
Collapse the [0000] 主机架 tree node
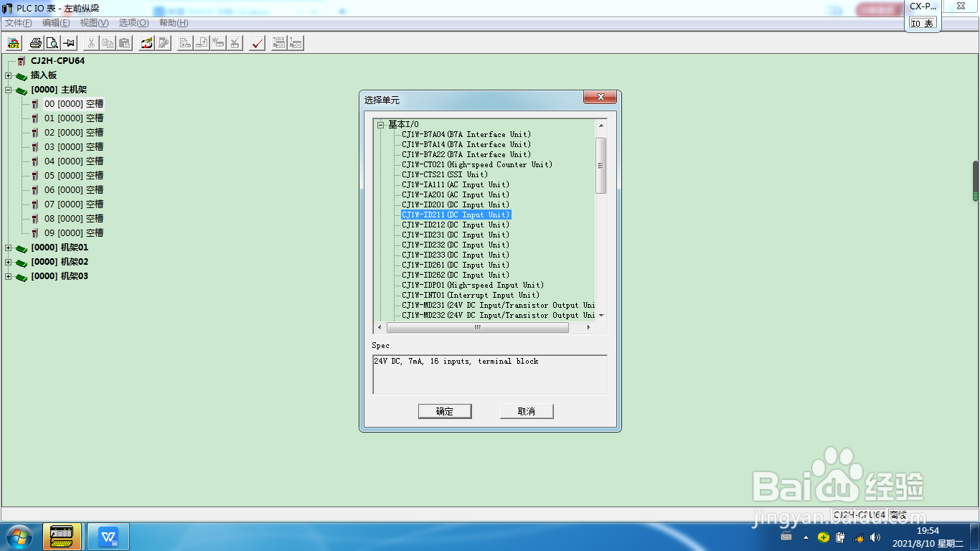click(x=9, y=90)
